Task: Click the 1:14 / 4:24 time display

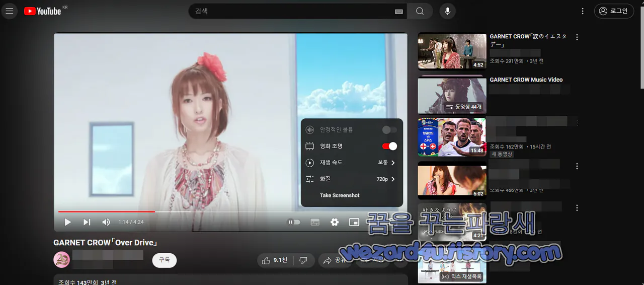Action: tap(131, 222)
